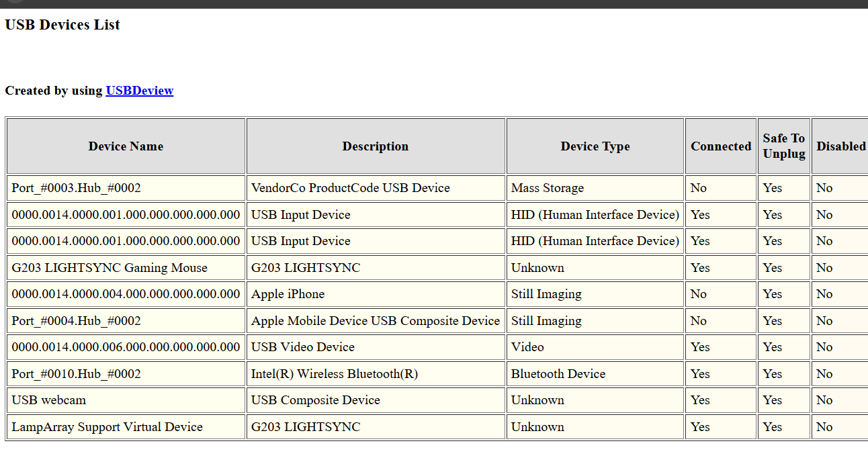Click the Video device type cell
The height and width of the screenshot is (468, 868).
(595, 347)
